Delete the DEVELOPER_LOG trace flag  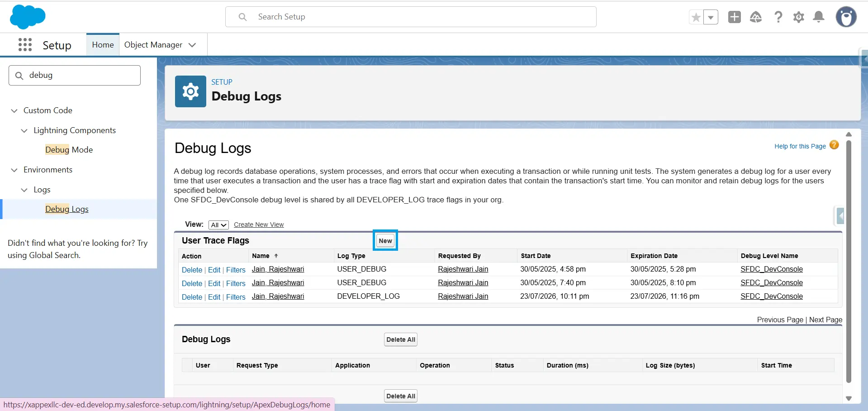[x=192, y=297]
